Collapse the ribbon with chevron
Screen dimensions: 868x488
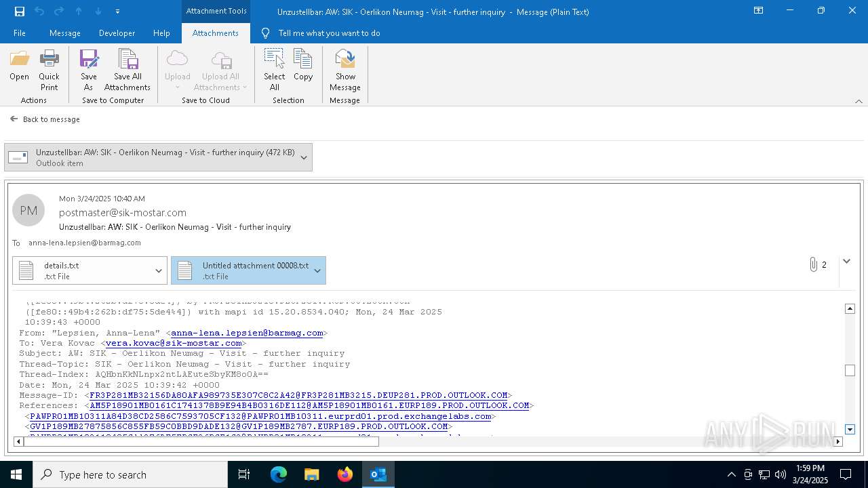point(859,101)
